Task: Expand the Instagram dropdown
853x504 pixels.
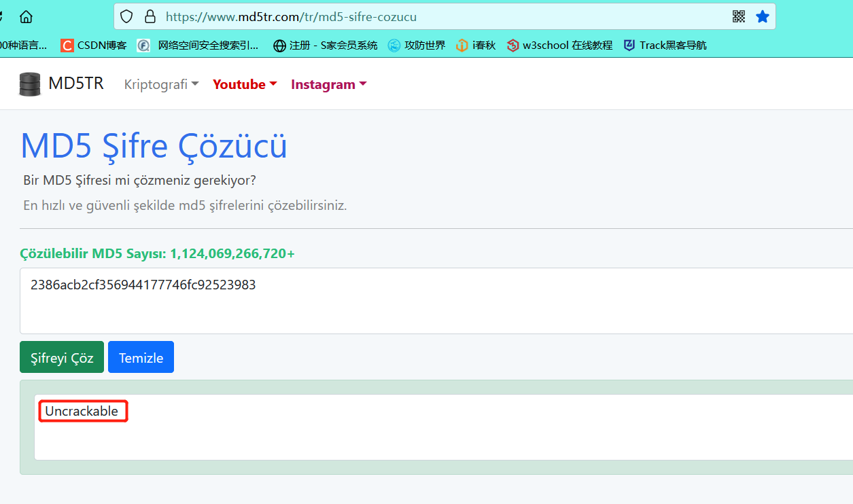Action: tap(328, 84)
